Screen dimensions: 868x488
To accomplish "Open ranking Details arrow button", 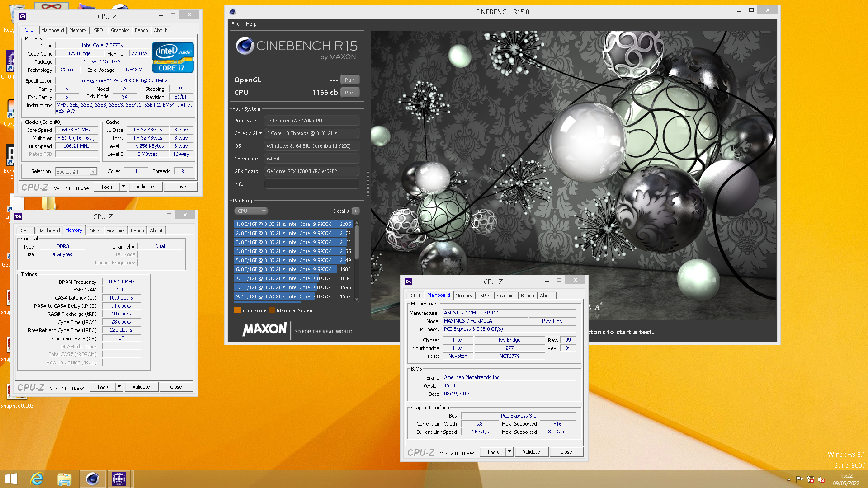I will pos(356,211).
